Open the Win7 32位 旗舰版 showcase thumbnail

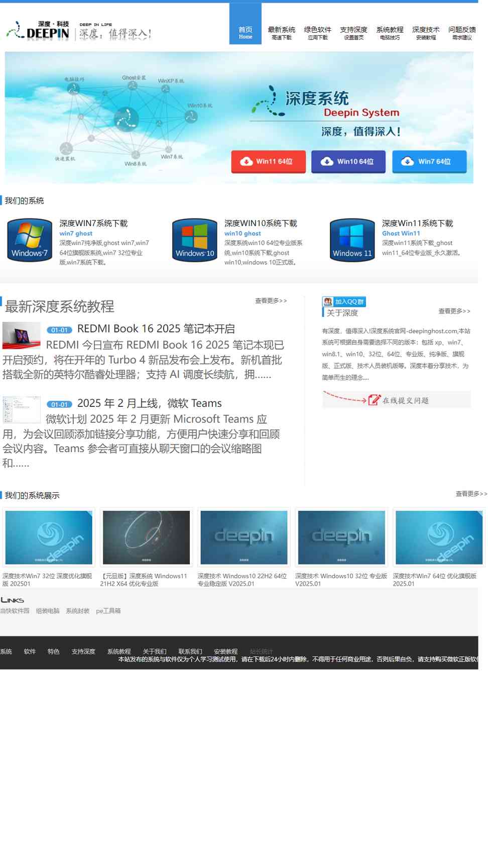click(x=49, y=537)
